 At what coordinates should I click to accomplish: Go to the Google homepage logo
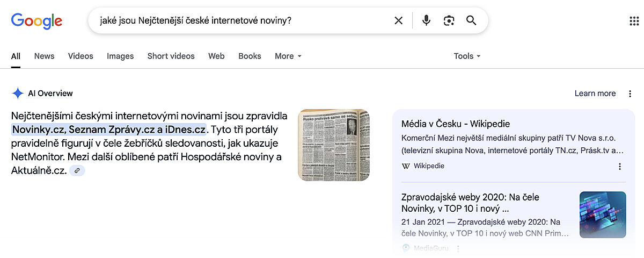[x=36, y=21]
